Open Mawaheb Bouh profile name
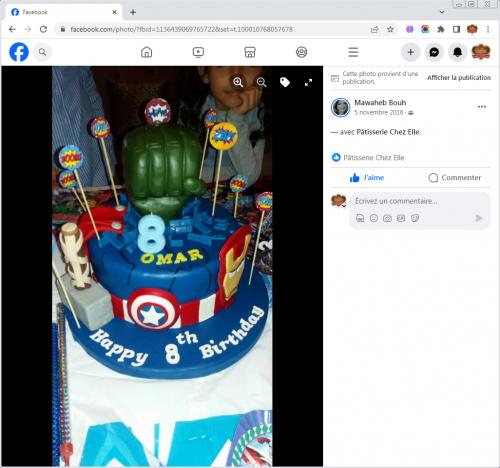The image size is (500, 468). pyautogui.click(x=380, y=103)
